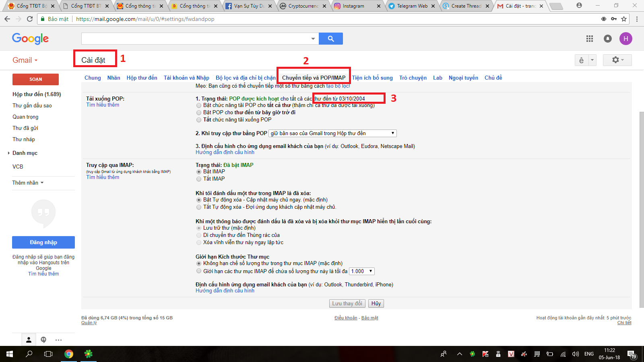Click the saved password key icon

(614, 19)
